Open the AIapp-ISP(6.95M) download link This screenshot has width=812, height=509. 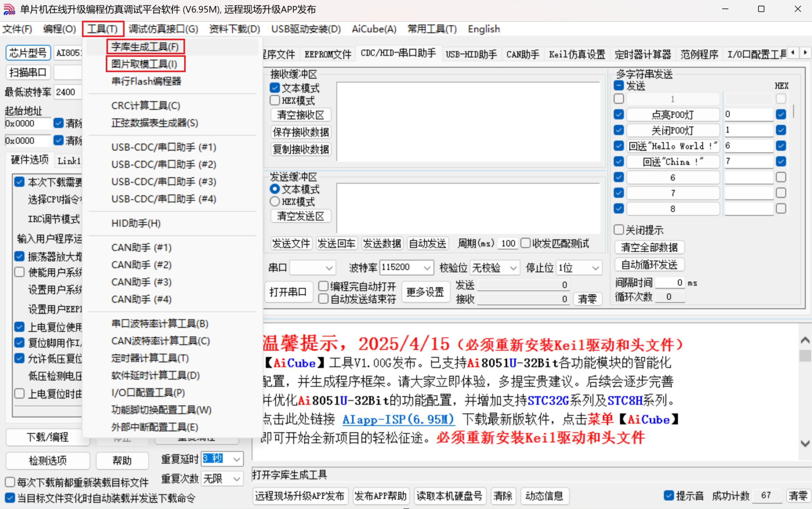point(398,419)
